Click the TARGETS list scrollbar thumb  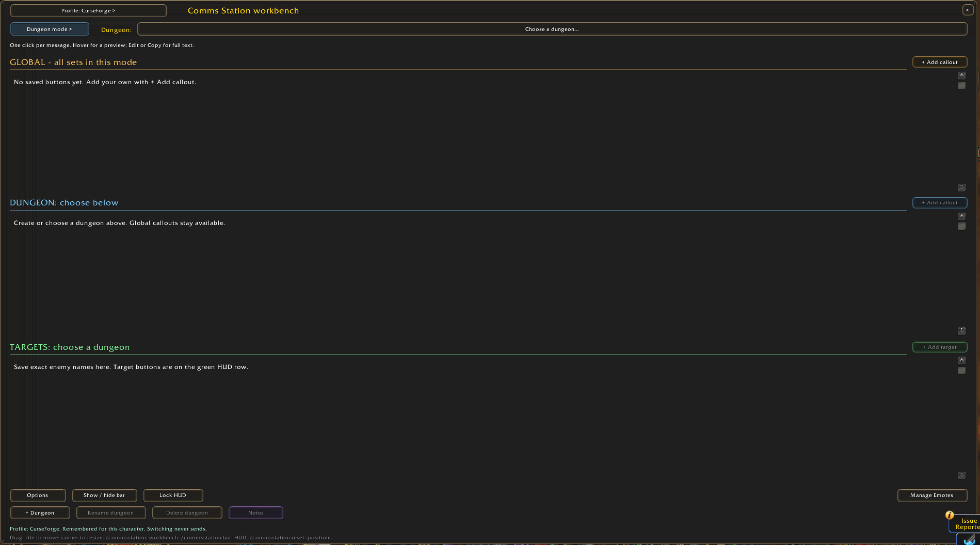(961, 371)
